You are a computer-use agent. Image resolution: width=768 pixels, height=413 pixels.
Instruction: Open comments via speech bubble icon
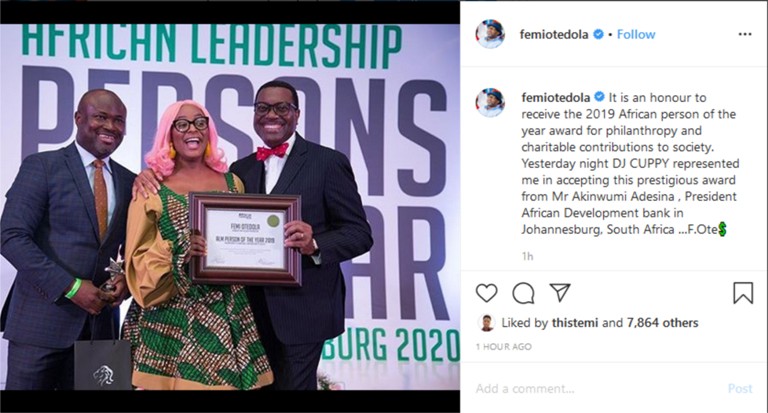523,293
